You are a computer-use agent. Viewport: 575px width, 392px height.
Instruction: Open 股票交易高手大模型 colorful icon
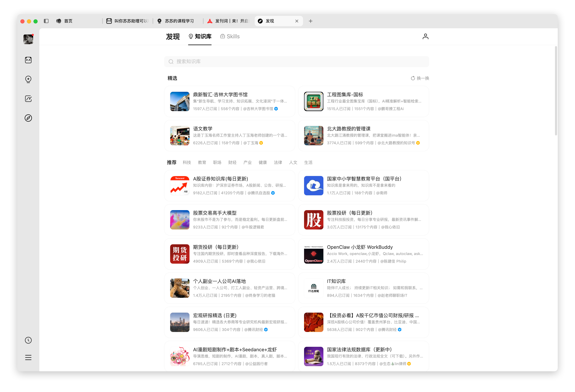pos(180,220)
